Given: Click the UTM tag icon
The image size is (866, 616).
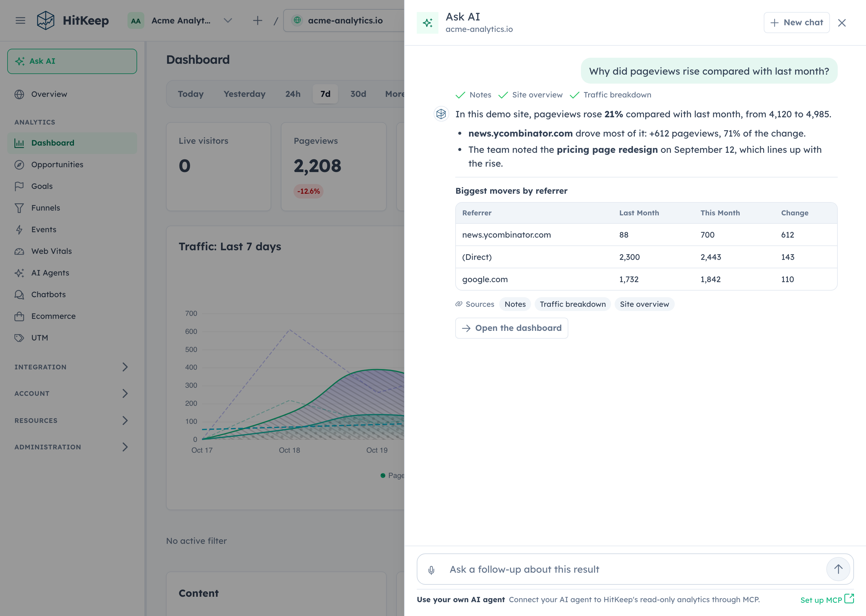Looking at the screenshot, I should [19, 337].
